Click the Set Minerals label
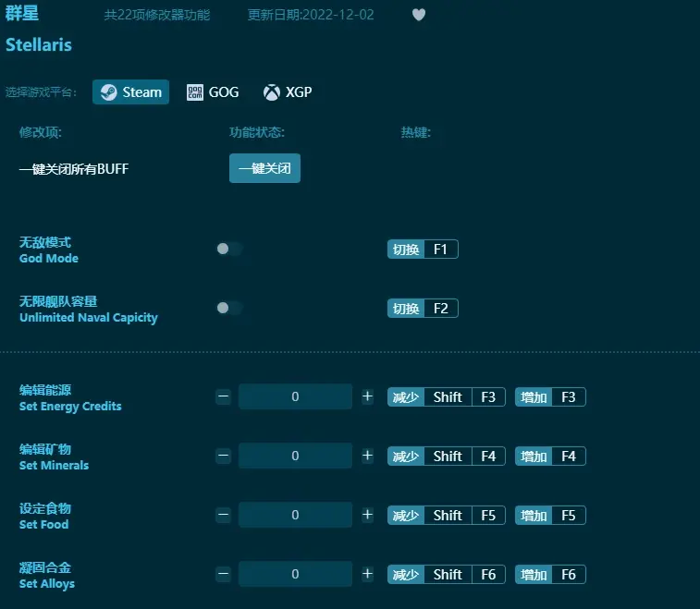Screen dimensions: 700x609 [x=54, y=466]
